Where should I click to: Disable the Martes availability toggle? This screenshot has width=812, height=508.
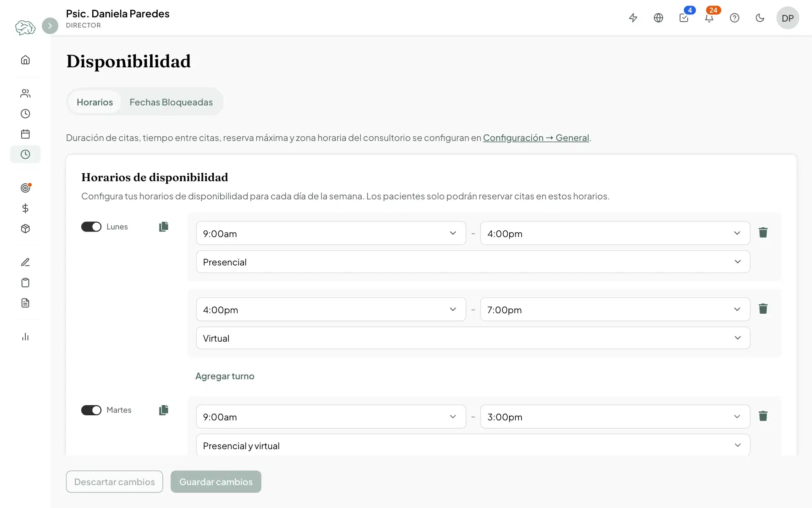click(91, 410)
